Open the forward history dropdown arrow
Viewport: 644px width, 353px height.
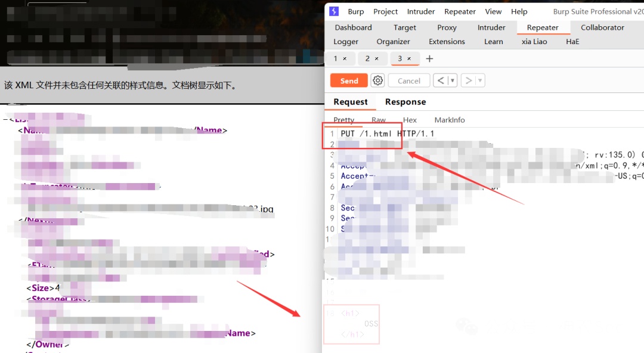tap(479, 80)
